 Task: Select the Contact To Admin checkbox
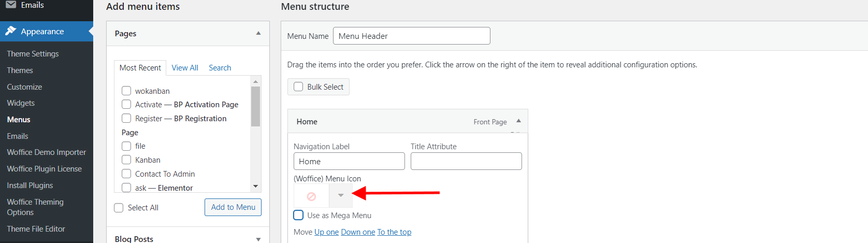pyautogui.click(x=126, y=174)
